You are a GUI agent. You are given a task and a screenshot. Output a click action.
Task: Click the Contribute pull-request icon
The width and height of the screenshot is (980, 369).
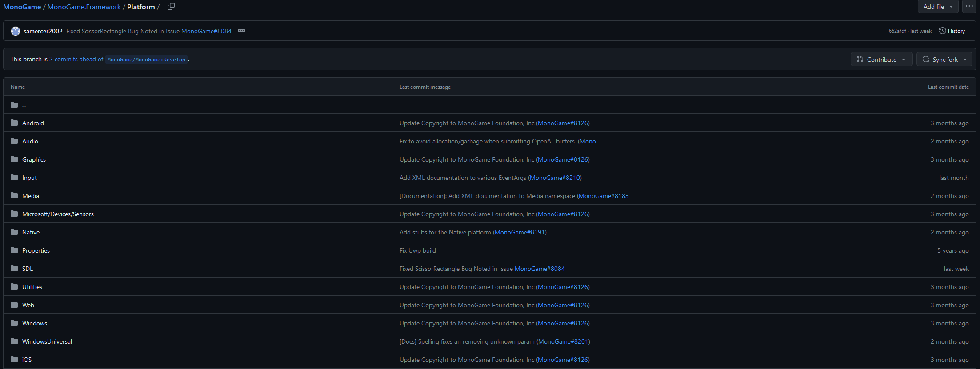[860, 59]
